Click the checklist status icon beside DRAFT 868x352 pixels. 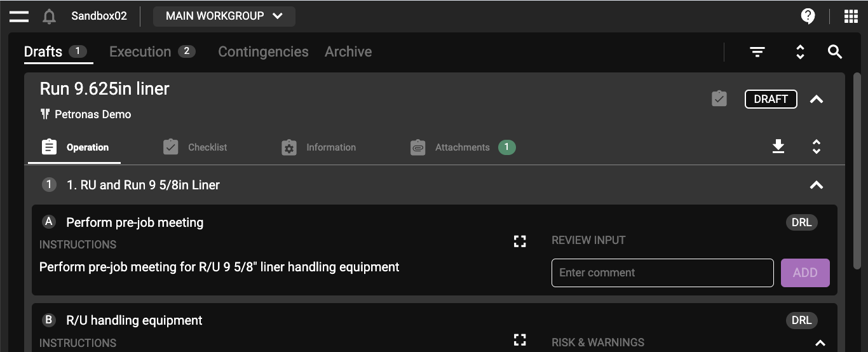(x=719, y=99)
